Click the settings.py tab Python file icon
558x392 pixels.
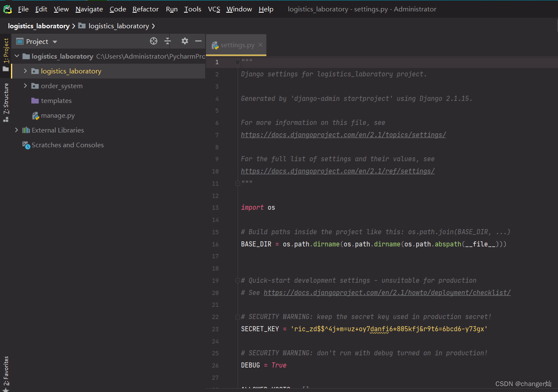click(x=215, y=45)
